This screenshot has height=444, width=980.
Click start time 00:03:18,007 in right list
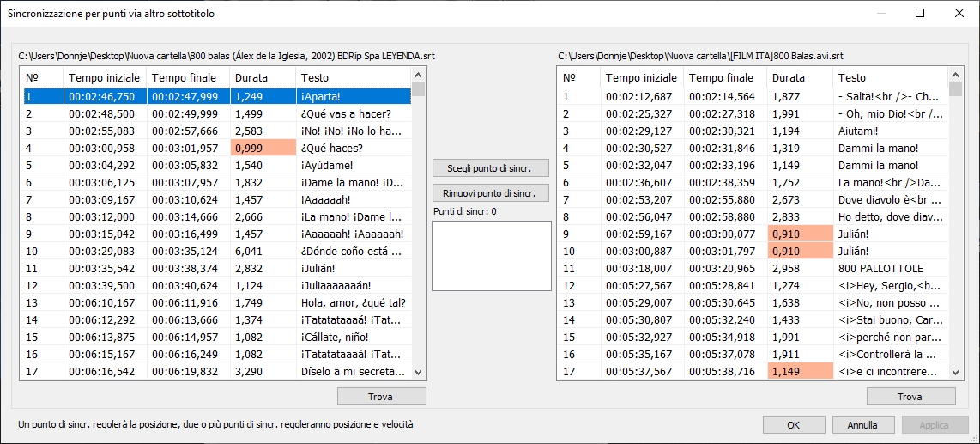click(642, 269)
